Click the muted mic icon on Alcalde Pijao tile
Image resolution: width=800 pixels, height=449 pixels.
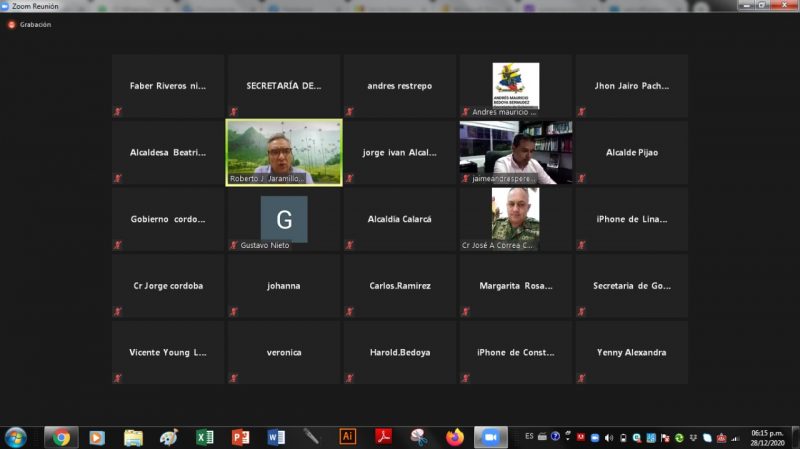pos(581,179)
